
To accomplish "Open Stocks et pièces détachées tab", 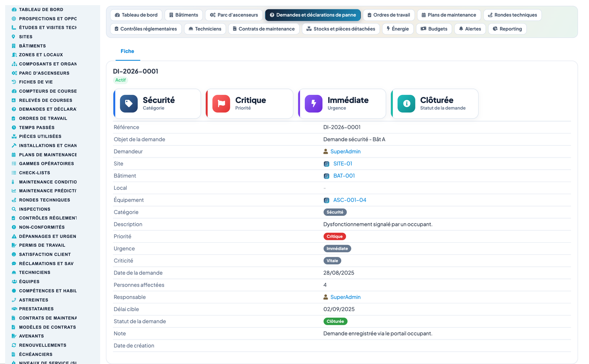I will (341, 29).
